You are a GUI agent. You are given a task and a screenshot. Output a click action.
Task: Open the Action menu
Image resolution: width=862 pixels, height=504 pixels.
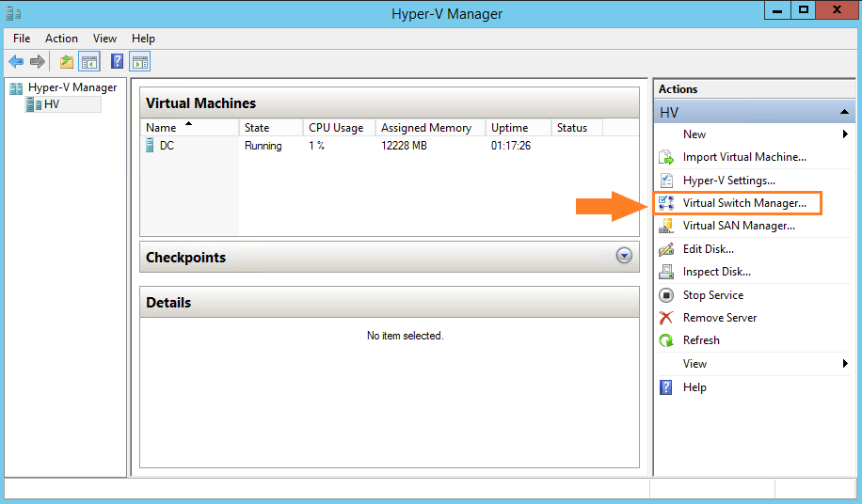click(x=61, y=39)
